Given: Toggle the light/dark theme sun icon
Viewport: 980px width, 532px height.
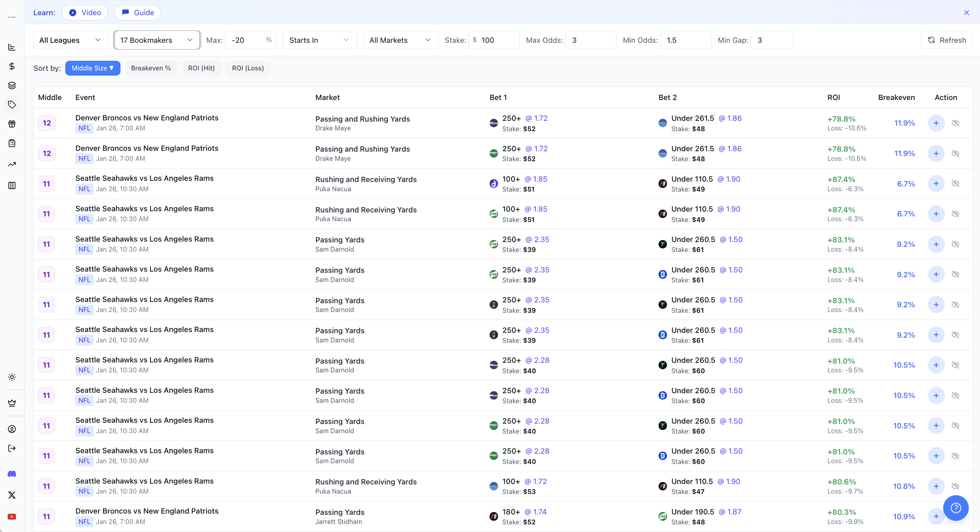Looking at the screenshot, I should (x=12, y=377).
